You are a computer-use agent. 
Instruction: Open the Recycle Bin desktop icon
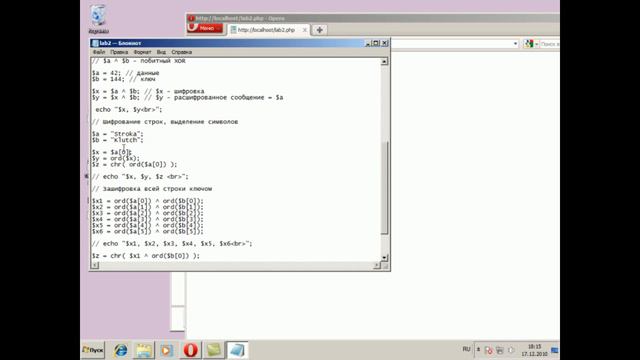click(x=98, y=19)
